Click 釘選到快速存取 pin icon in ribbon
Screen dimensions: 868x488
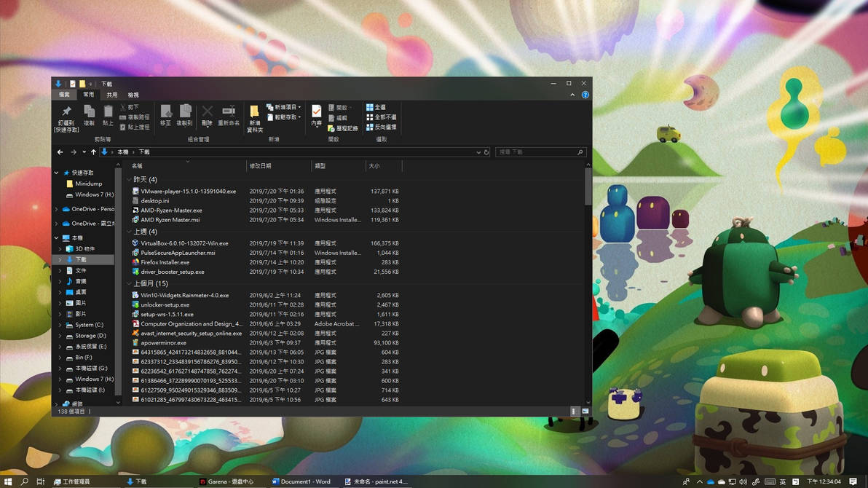pos(66,111)
